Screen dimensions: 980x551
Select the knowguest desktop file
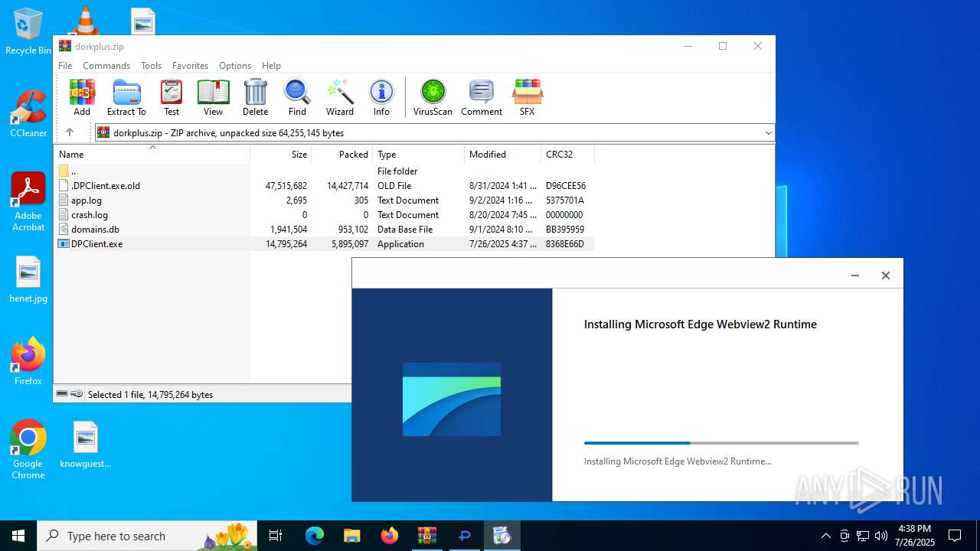pos(86,444)
